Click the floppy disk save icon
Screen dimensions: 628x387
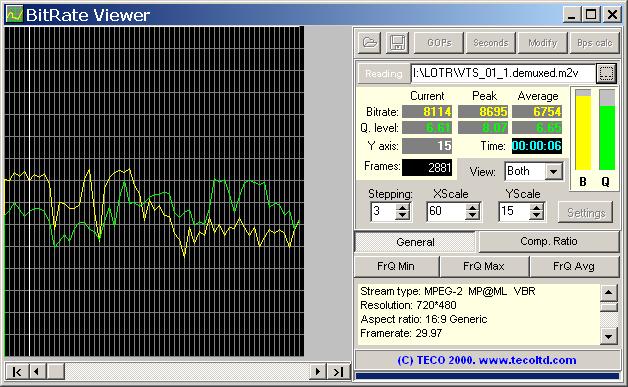tap(397, 42)
